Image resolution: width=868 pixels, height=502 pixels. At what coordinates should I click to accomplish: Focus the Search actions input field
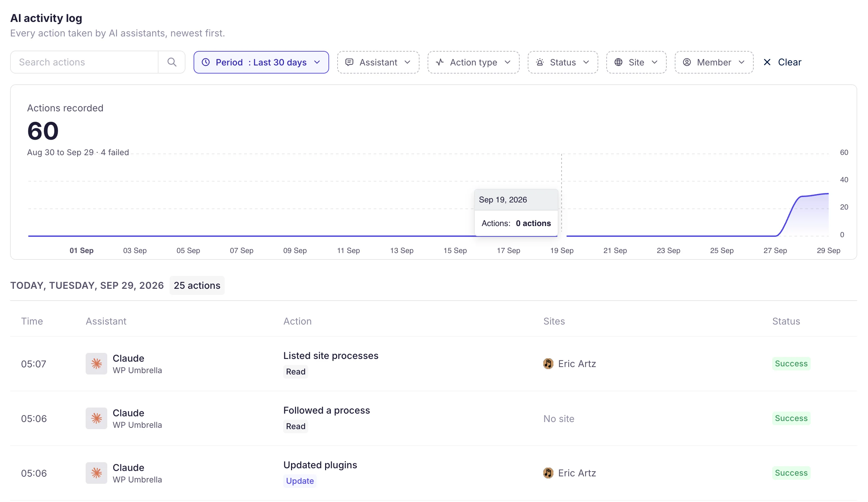pyautogui.click(x=84, y=62)
